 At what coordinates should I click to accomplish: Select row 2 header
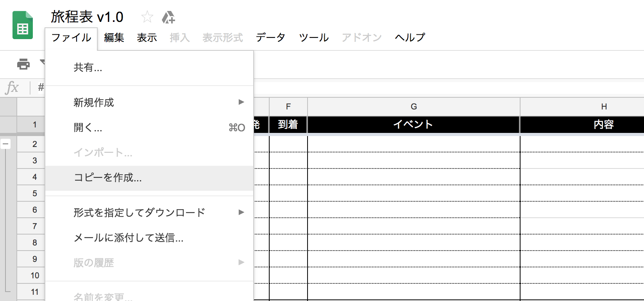[31, 144]
